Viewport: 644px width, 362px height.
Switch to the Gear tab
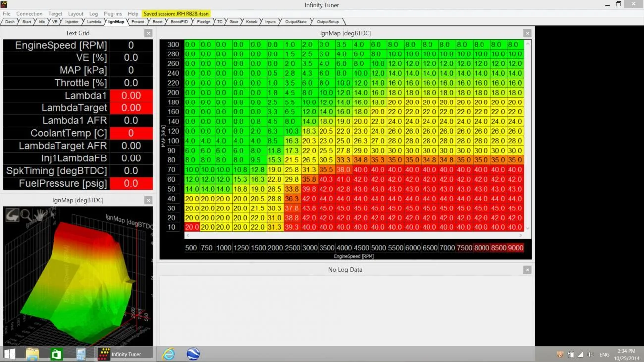click(x=234, y=22)
